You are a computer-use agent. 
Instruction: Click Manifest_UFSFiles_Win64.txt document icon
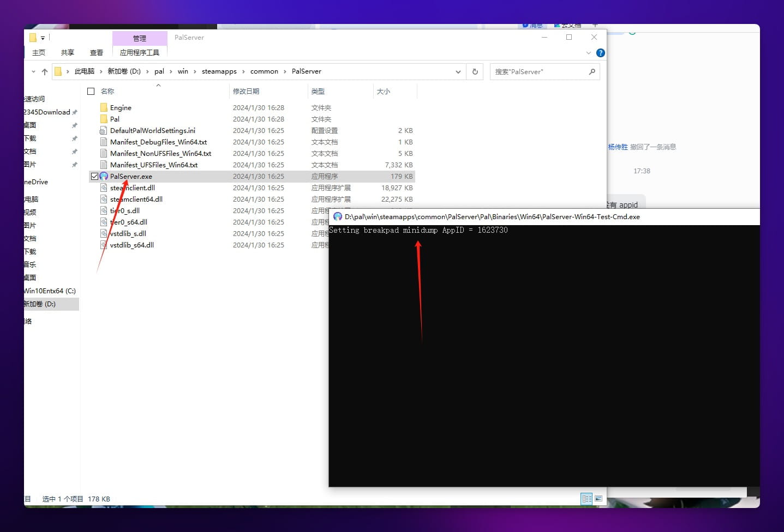pyautogui.click(x=104, y=165)
